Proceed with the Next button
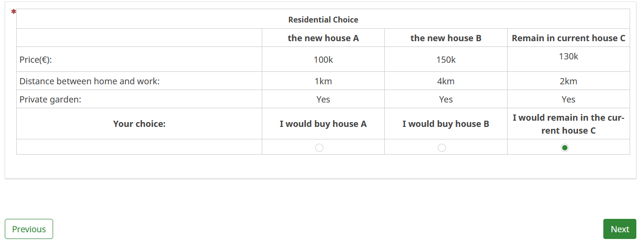This screenshot has width=644, height=250. [x=620, y=229]
